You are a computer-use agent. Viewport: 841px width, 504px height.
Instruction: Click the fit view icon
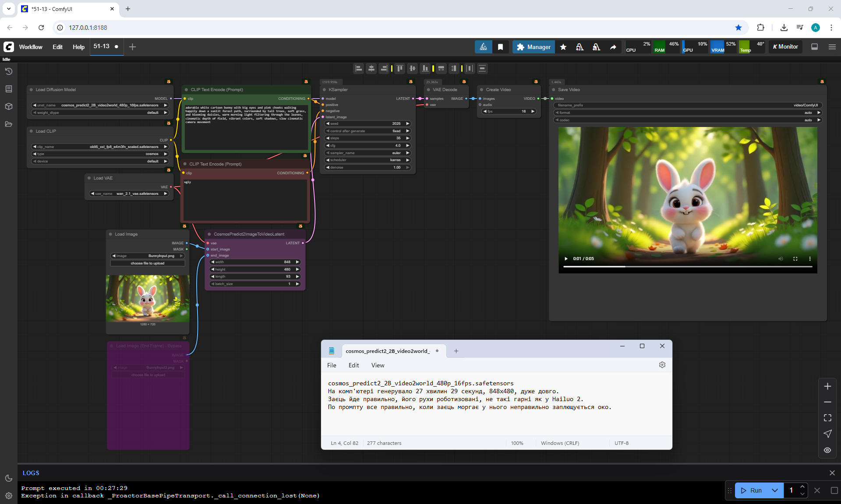[827, 418]
